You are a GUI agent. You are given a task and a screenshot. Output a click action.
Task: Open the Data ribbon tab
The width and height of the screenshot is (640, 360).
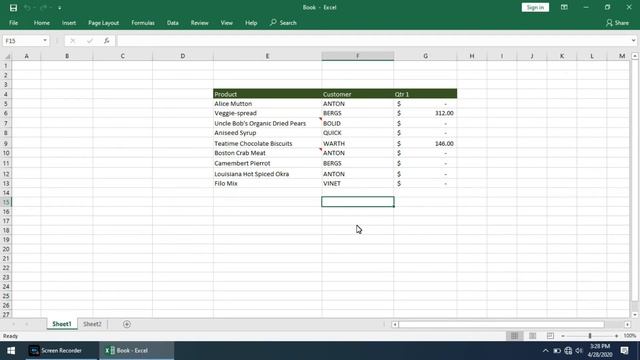(x=173, y=23)
